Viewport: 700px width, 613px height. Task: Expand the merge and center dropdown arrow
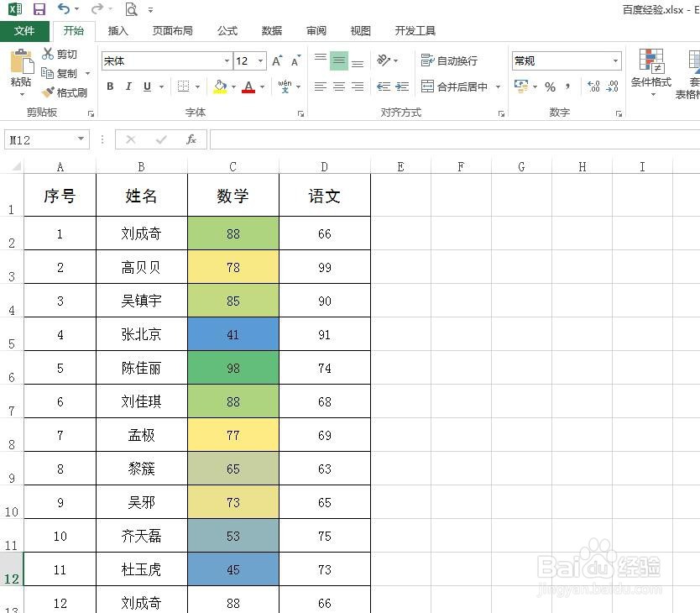point(497,86)
